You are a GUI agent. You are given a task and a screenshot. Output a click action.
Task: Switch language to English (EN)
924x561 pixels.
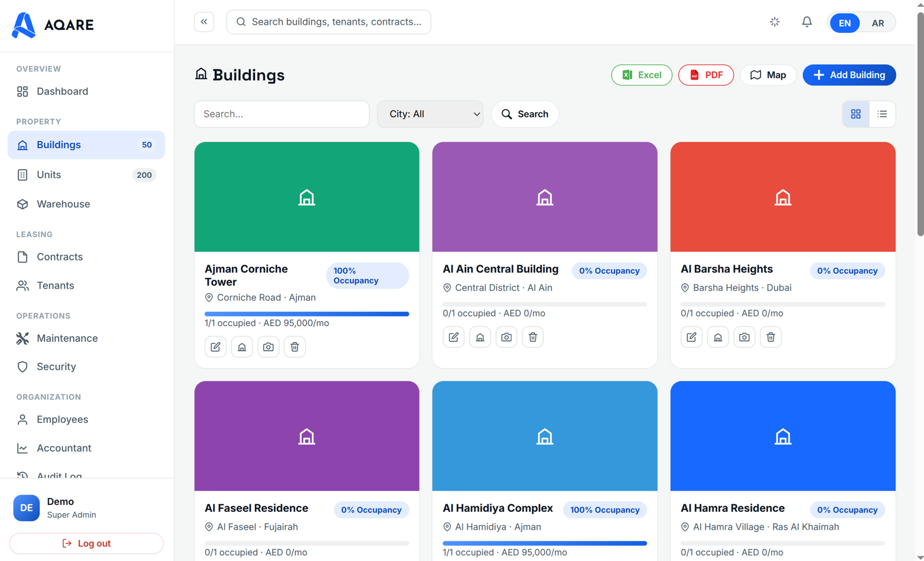(x=844, y=23)
